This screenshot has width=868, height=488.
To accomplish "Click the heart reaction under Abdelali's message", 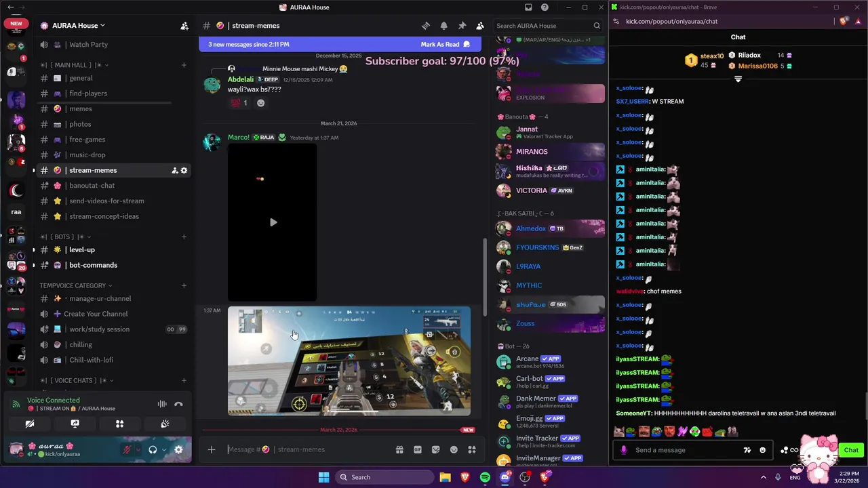I will point(239,103).
